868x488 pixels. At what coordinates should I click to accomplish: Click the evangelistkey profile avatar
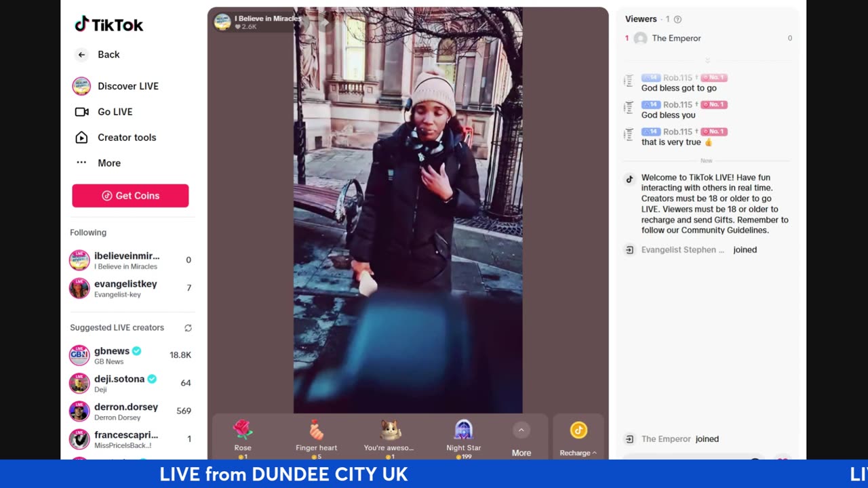click(x=79, y=288)
